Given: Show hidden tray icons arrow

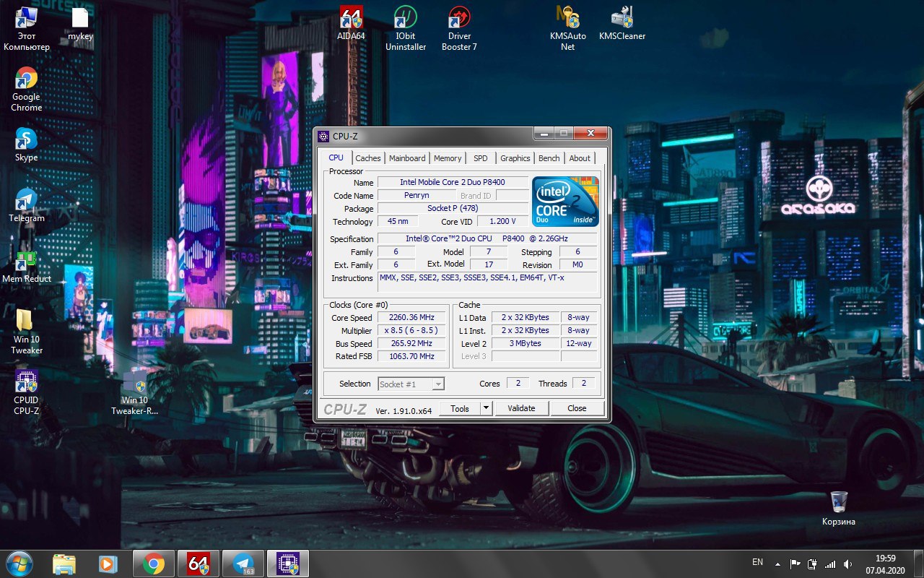Looking at the screenshot, I should point(777,564).
